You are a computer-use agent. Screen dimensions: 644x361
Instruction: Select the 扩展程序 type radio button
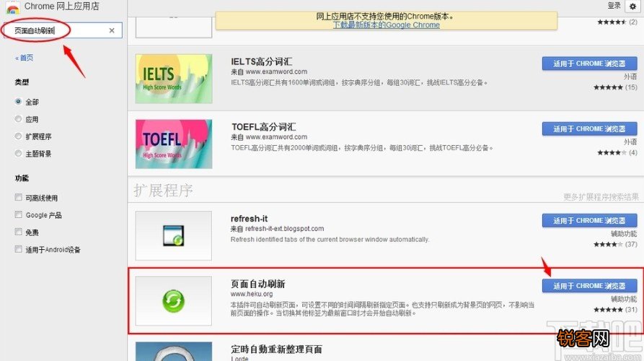click(x=18, y=136)
